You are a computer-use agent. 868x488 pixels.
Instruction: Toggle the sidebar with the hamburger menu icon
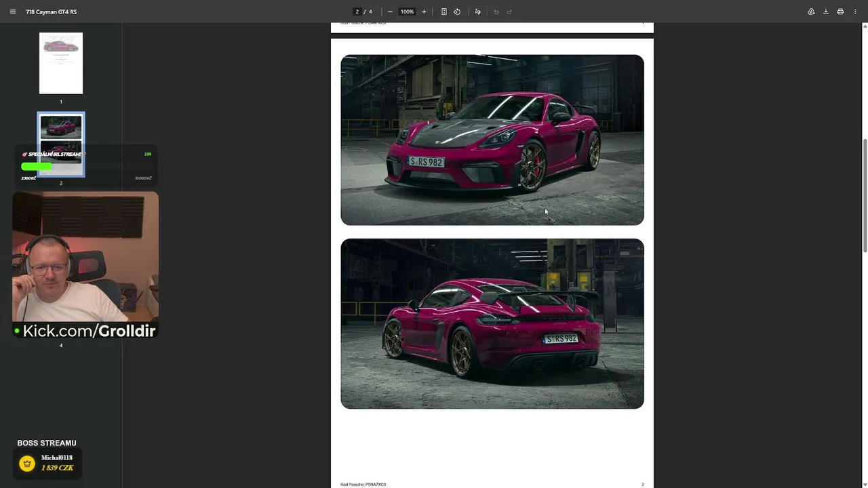(x=12, y=12)
